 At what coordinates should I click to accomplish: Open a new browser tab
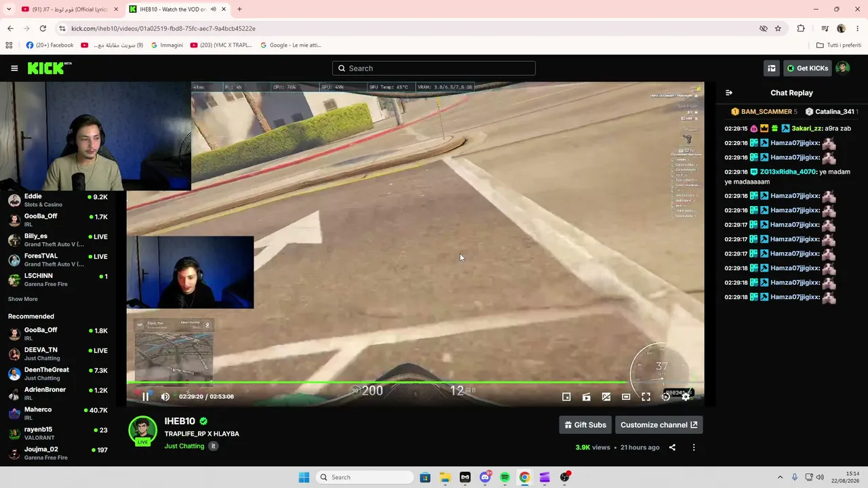point(239,9)
